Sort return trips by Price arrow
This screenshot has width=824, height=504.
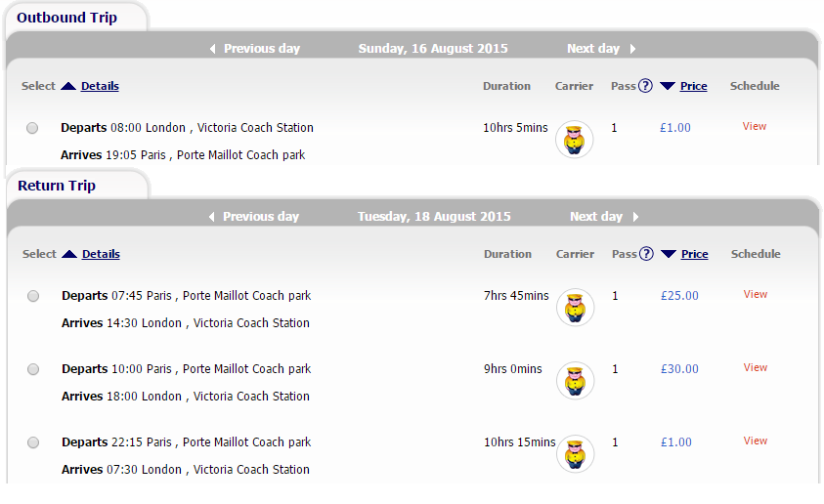tap(669, 254)
